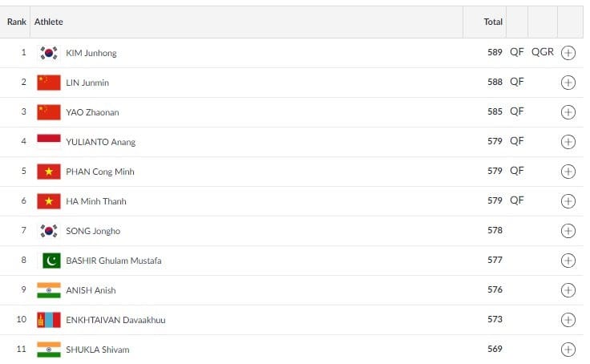Screen dimensions: 590x364
Task: Click India flag beside ANISH Anish
Action: coord(49,290)
